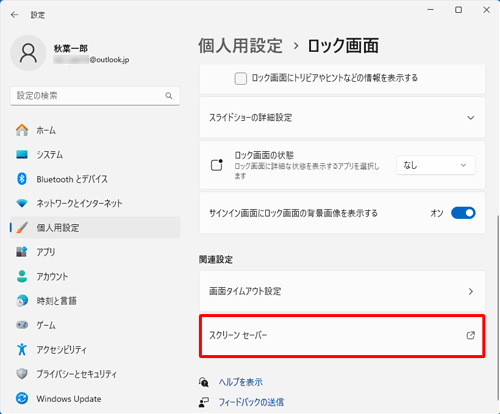Click the 設定の検索 search field

pyautogui.click(x=95, y=96)
